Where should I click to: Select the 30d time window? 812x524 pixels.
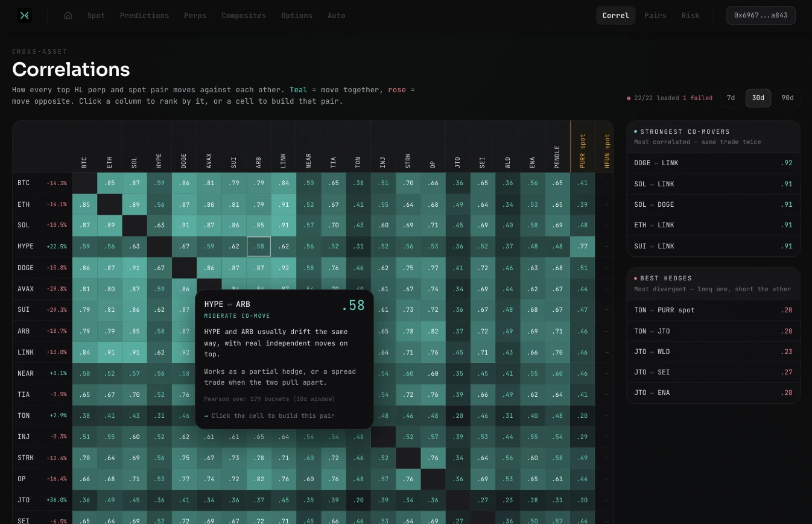click(x=758, y=98)
